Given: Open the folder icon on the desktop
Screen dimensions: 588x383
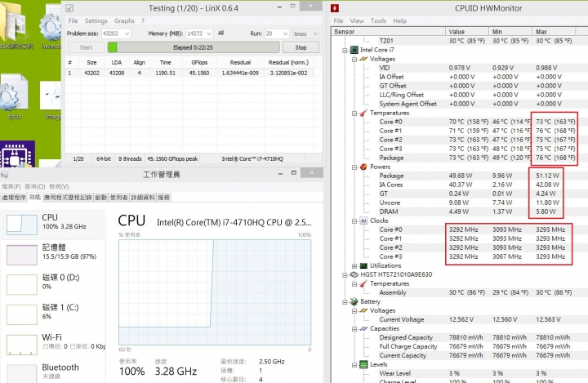Looking at the screenshot, I should tap(13, 23).
